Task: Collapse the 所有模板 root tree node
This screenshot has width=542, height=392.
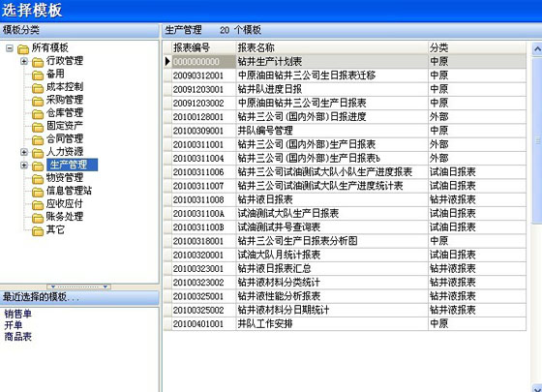Action: click(x=10, y=48)
